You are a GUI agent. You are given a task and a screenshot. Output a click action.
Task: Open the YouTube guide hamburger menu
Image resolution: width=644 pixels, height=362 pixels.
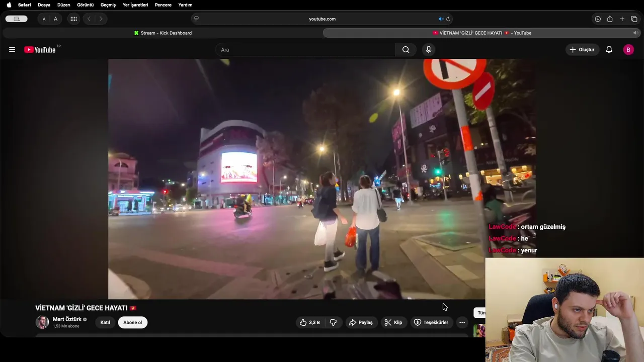[x=12, y=50]
